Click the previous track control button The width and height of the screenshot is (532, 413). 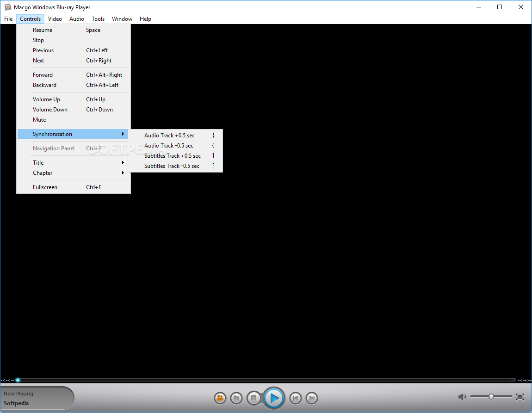295,398
